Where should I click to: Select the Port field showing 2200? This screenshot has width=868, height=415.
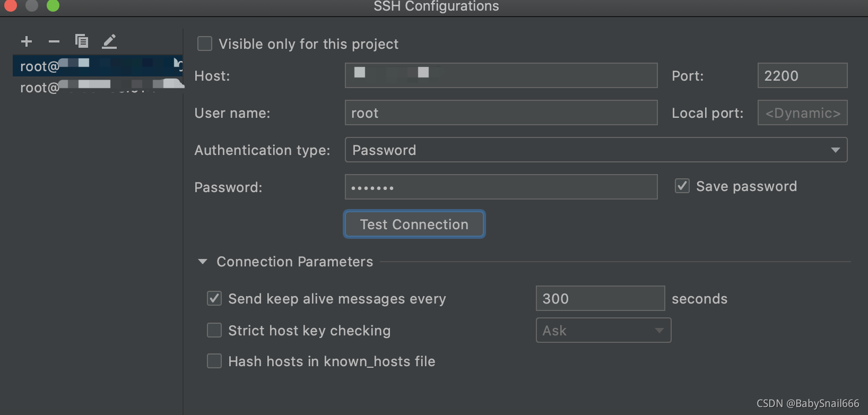[x=802, y=75]
